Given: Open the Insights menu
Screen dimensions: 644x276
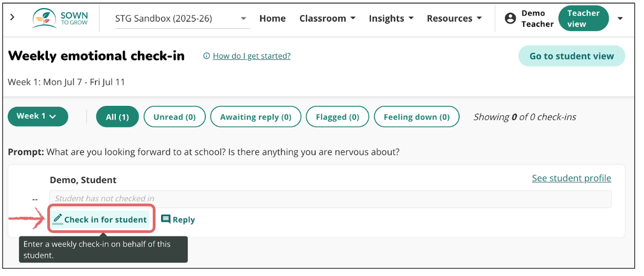Looking at the screenshot, I should [x=391, y=19].
